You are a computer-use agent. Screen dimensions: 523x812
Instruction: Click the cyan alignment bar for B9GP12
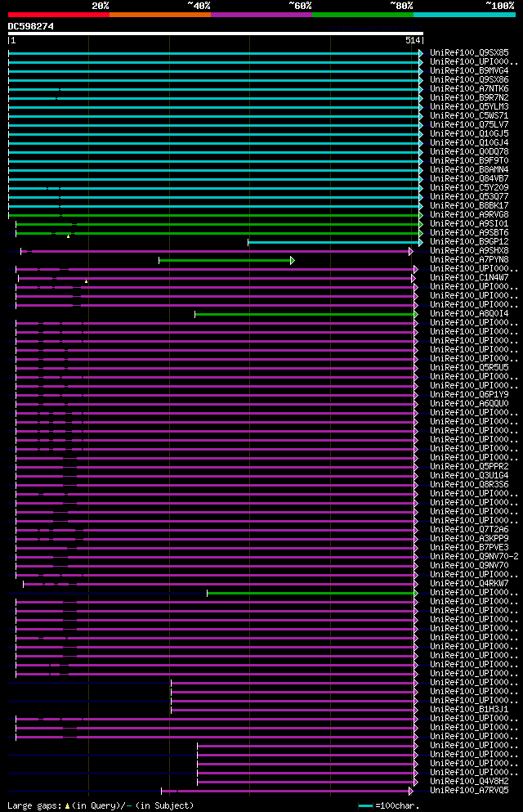[x=333, y=242]
